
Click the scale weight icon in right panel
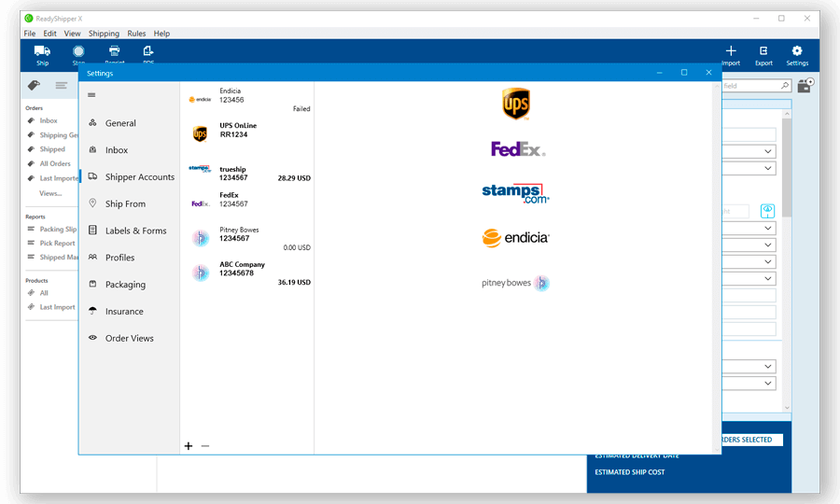pyautogui.click(x=767, y=211)
